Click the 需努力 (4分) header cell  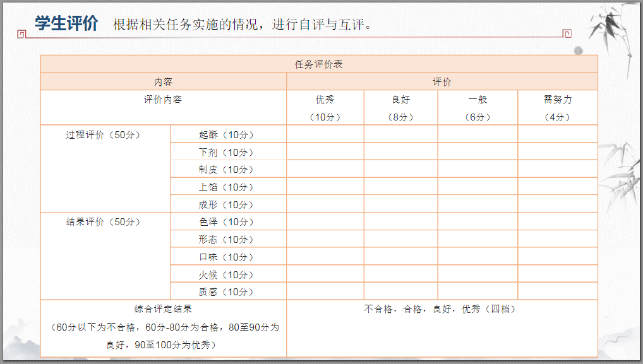click(x=558, y=108)
